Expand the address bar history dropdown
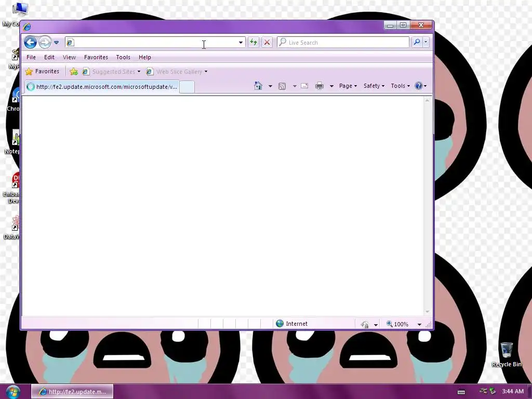532x399 pixels. 241,43
